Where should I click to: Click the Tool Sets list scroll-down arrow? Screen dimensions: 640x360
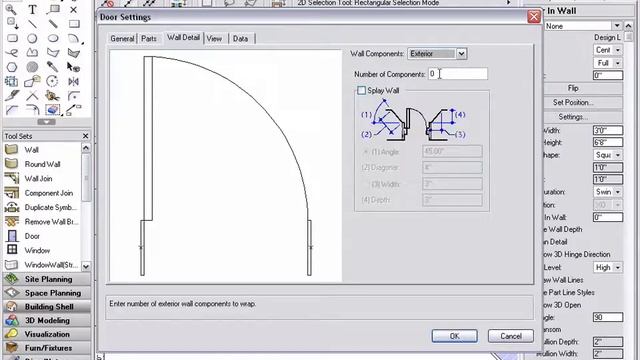tap(86, 266)
